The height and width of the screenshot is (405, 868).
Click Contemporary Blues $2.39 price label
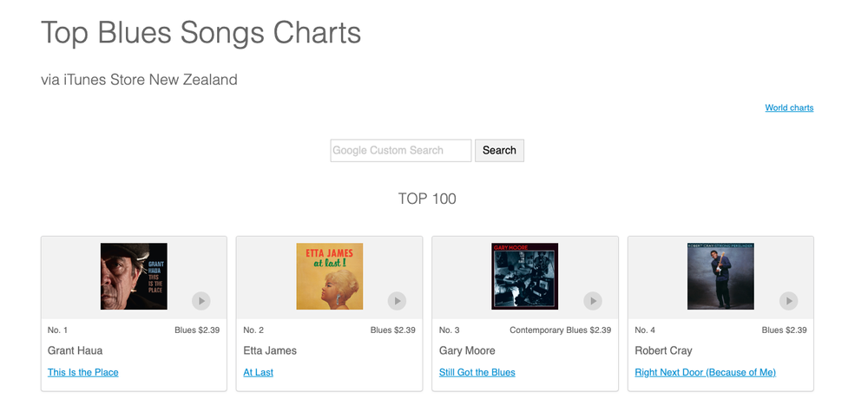[x=560, y=330]
